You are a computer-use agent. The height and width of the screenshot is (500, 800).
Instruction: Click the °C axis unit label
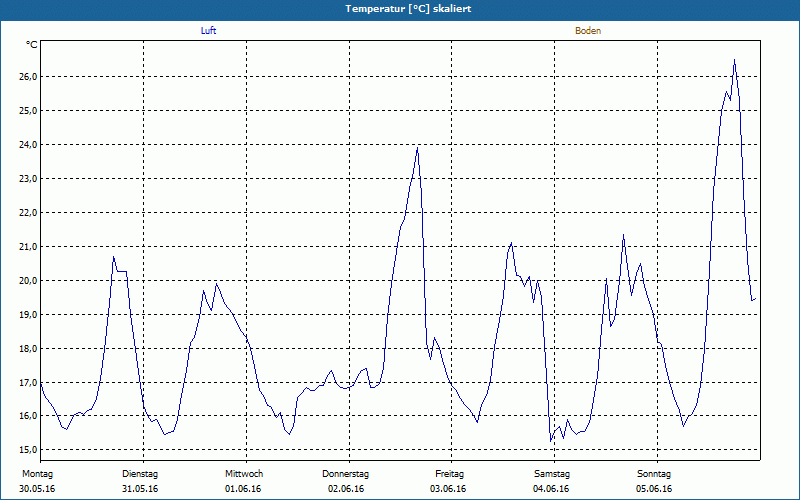[x=32, y=45]
